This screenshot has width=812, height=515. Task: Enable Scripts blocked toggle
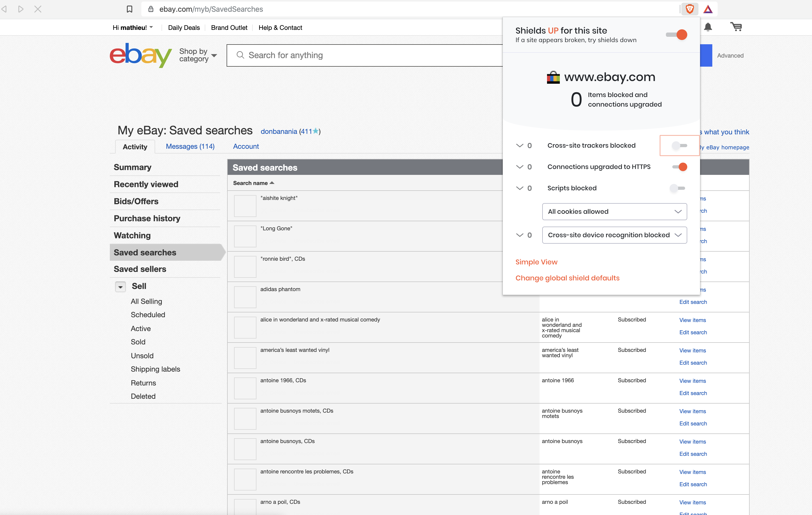tap(678, 188)
